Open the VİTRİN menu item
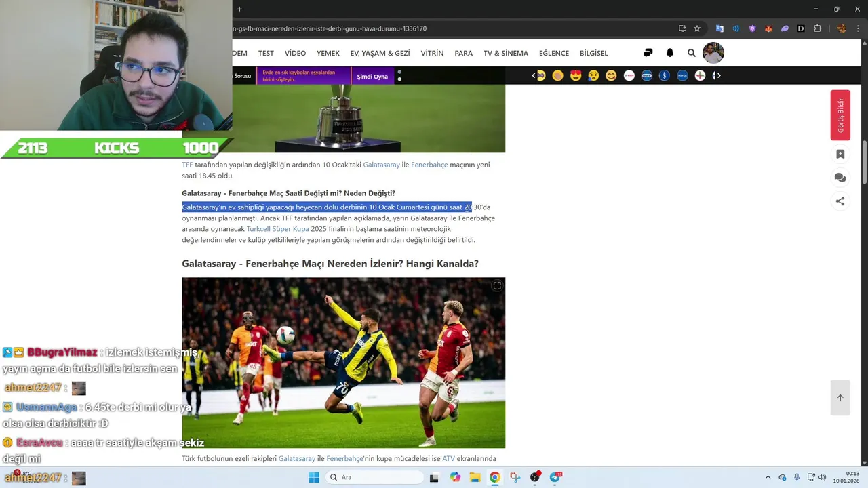Viewport: 868px width, 488px height. [432, 53]
